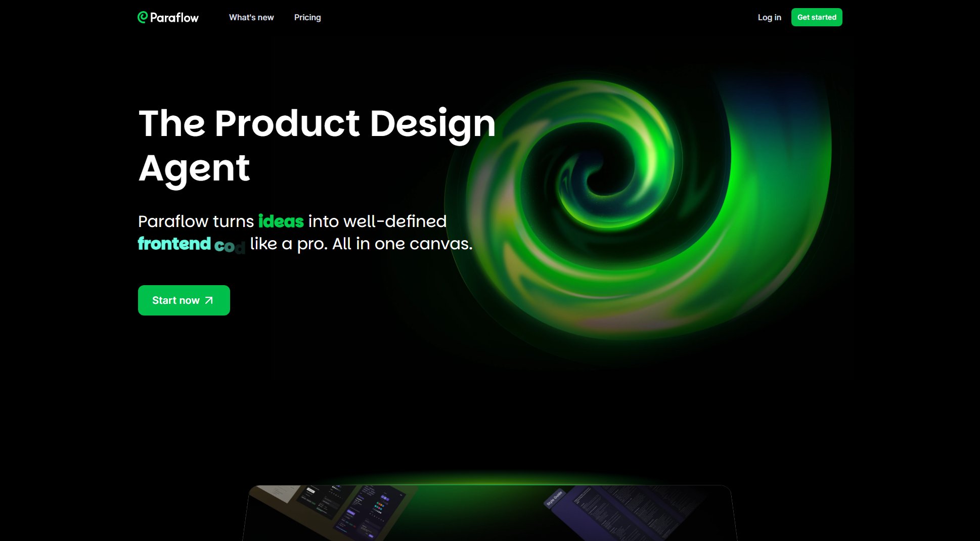Screen dimensions: 980x541
Task: Click the glowing green top edge of preview
Action: pos(489,484)
